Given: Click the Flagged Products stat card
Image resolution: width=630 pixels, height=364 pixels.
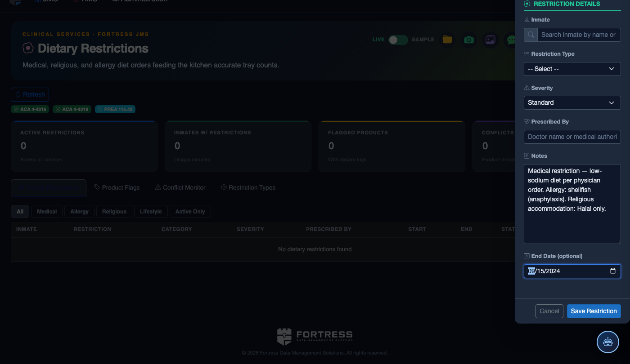Looking at the screenshot, I should pyautogui.click(x=392, y=146).
